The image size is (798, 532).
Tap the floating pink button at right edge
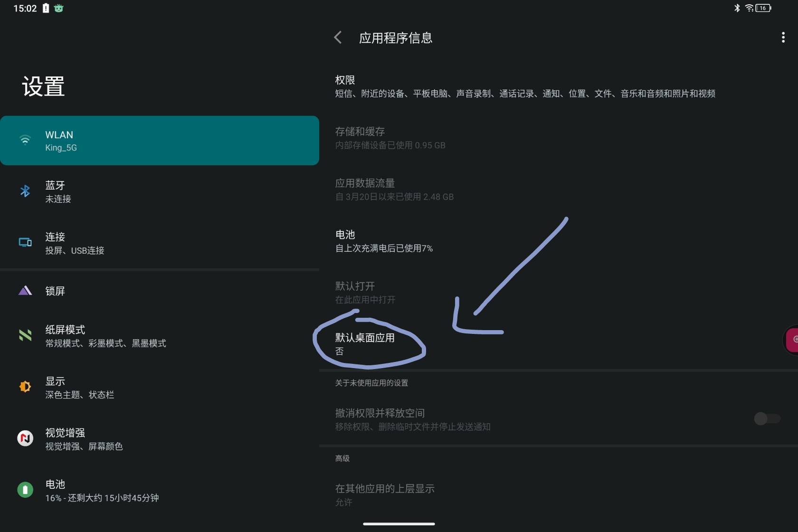point(791,339)
